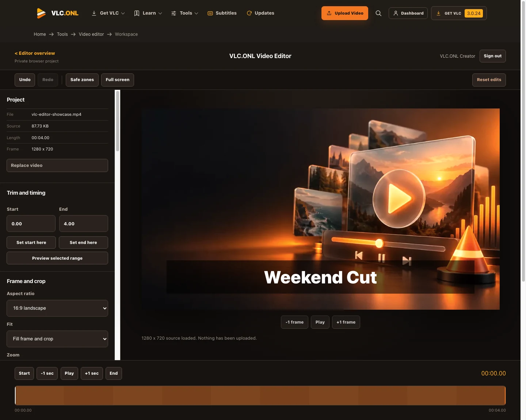The image size is (526, 420).
Task: Click GET VLC 3.0.24 download button
Action: 459,13
